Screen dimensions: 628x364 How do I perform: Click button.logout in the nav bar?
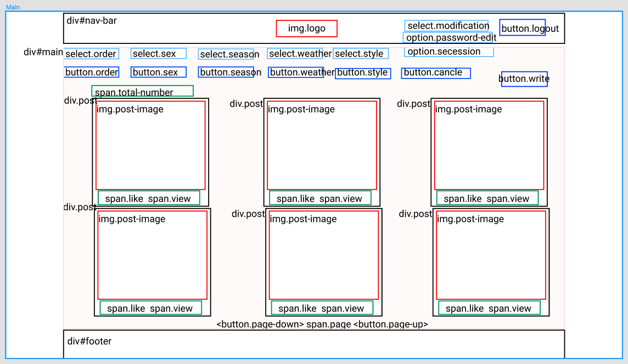coord(522,27)
